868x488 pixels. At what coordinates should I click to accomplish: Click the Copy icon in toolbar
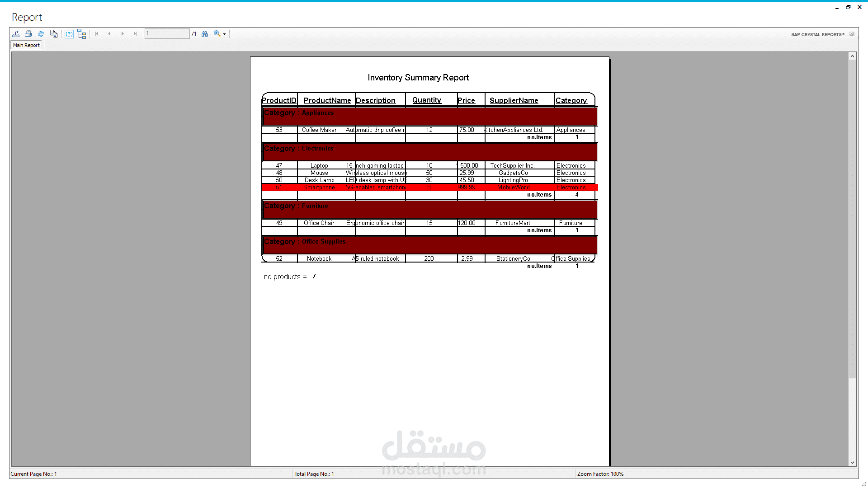click(54, 34)
